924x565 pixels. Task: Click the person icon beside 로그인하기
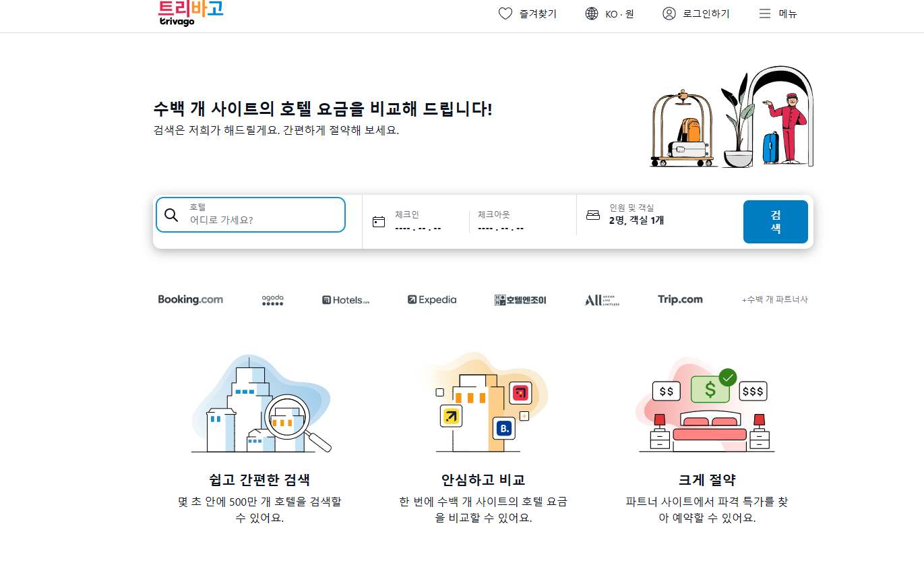tap(668, 13)
